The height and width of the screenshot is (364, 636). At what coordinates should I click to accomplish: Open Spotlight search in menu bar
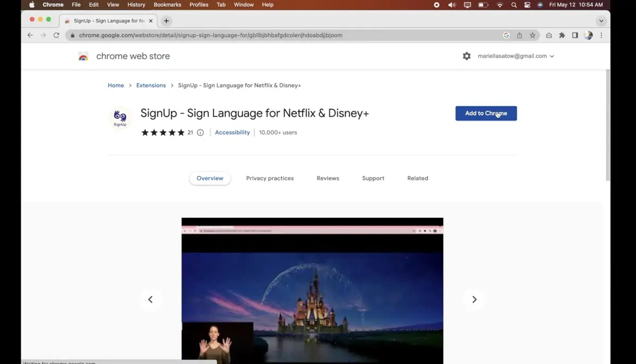[x=514, y=5]
